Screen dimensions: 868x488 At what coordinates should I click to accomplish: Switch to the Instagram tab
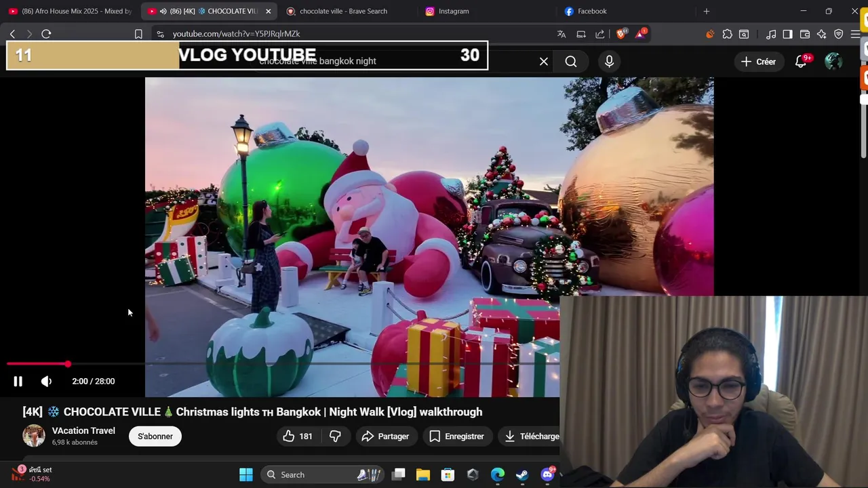tap(485, 11)
